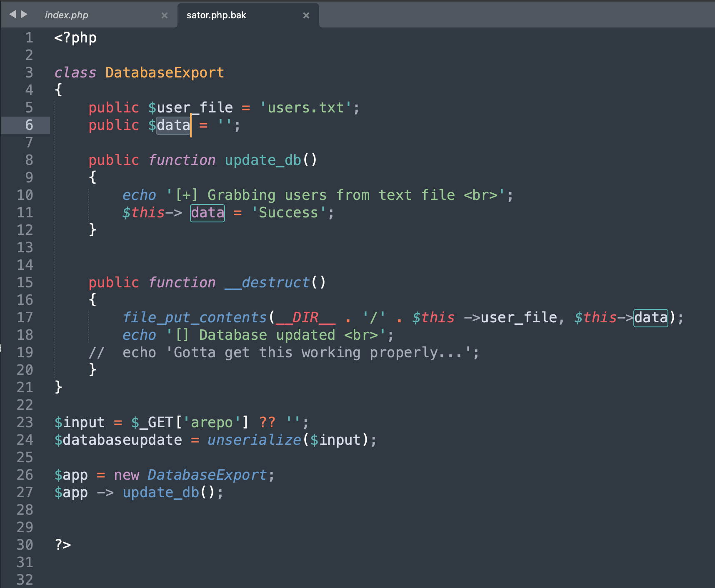Click the ?? null coalescing operator

[x=267, y=423]
